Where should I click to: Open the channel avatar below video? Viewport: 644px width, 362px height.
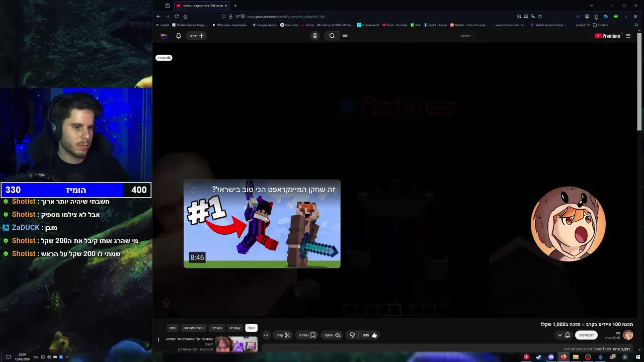(x=628, y=335)
